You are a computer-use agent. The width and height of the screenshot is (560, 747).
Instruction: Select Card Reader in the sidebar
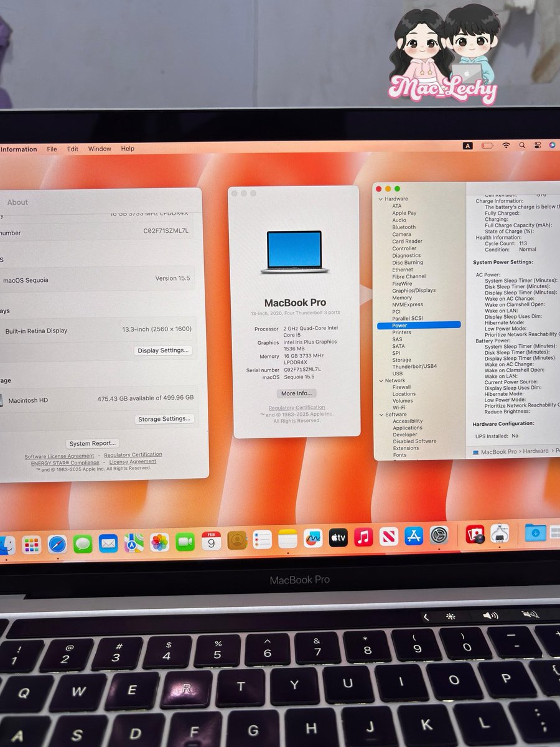(407, 241)
